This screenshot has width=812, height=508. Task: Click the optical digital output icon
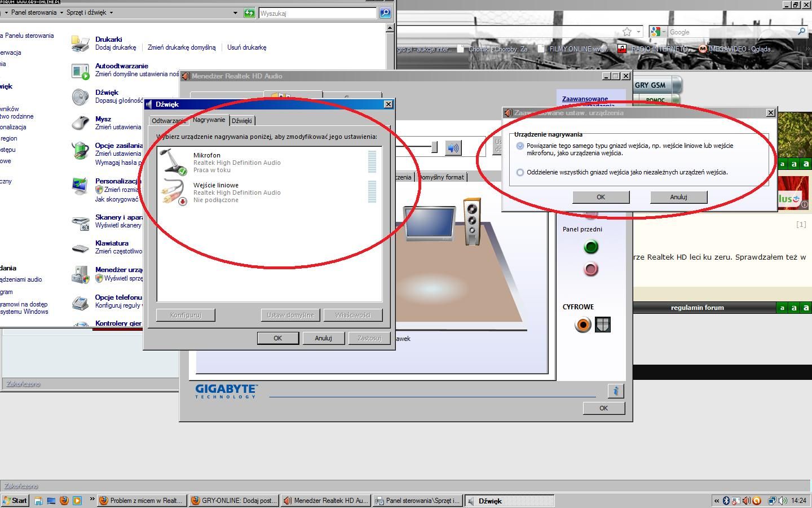603,325
